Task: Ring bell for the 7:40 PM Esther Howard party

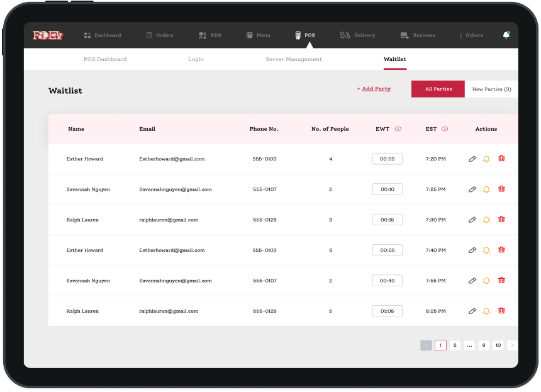Action: 486,250
